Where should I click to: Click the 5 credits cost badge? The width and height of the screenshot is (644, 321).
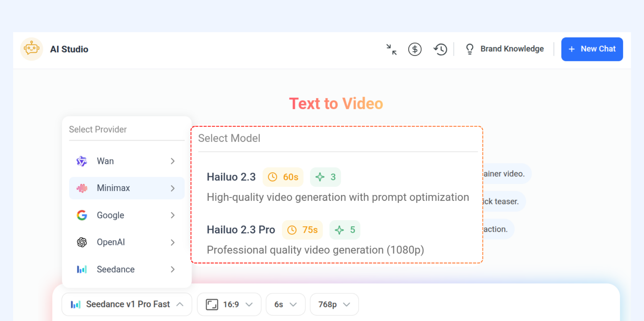[x=345, y=230]
